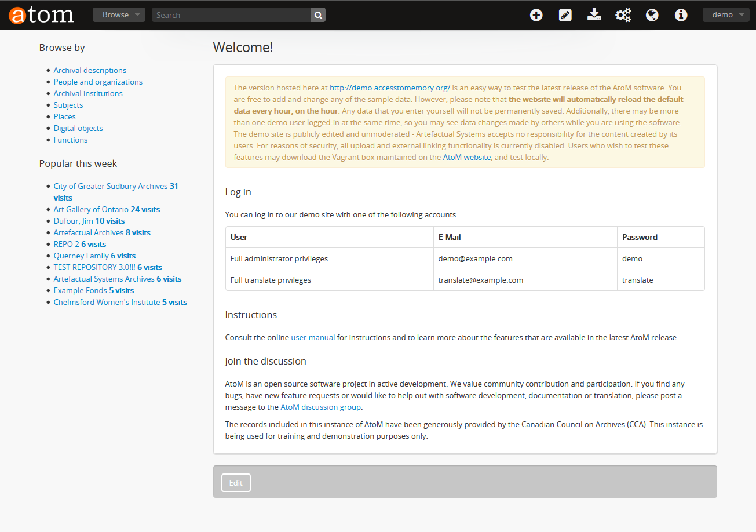Visit the AtoM website link
This screenshot has height=532, width=756.
[x=467, y=157]
